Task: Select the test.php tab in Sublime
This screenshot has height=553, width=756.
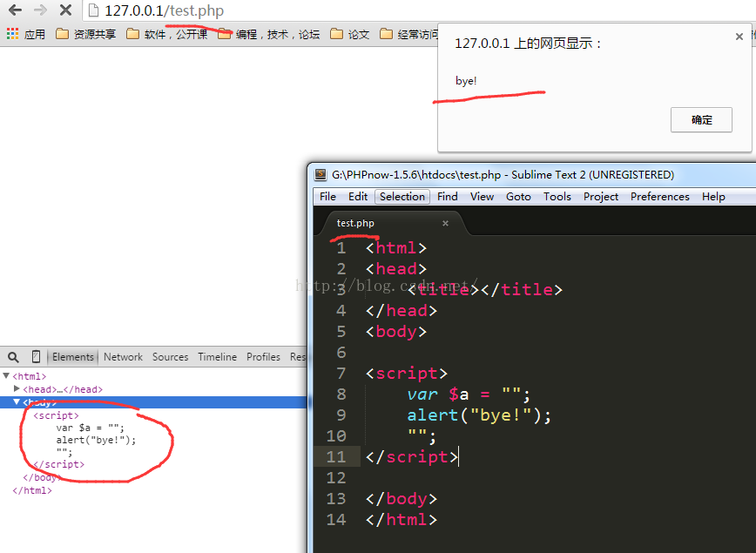Action: [355, 223]
